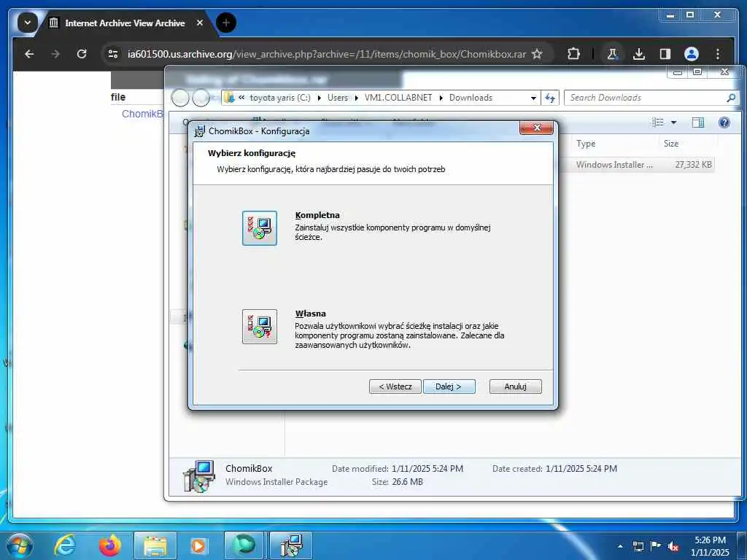Expand the breadcrumb overflow chevrons

coord(241,98)
